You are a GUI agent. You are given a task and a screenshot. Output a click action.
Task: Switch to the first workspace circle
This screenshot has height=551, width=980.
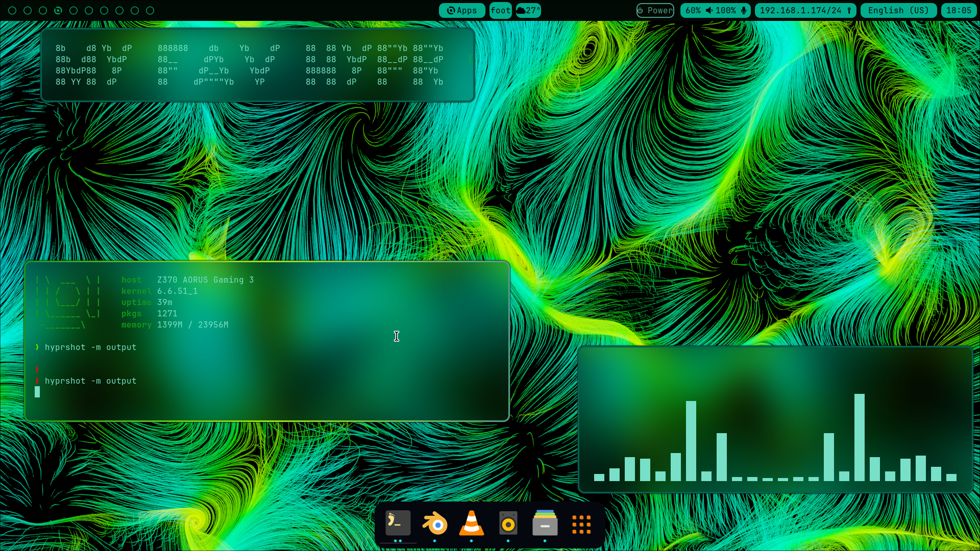tap(12, 10)
